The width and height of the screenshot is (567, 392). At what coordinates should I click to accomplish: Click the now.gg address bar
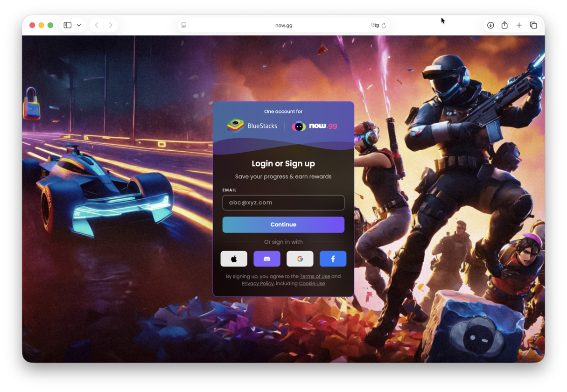284,25
